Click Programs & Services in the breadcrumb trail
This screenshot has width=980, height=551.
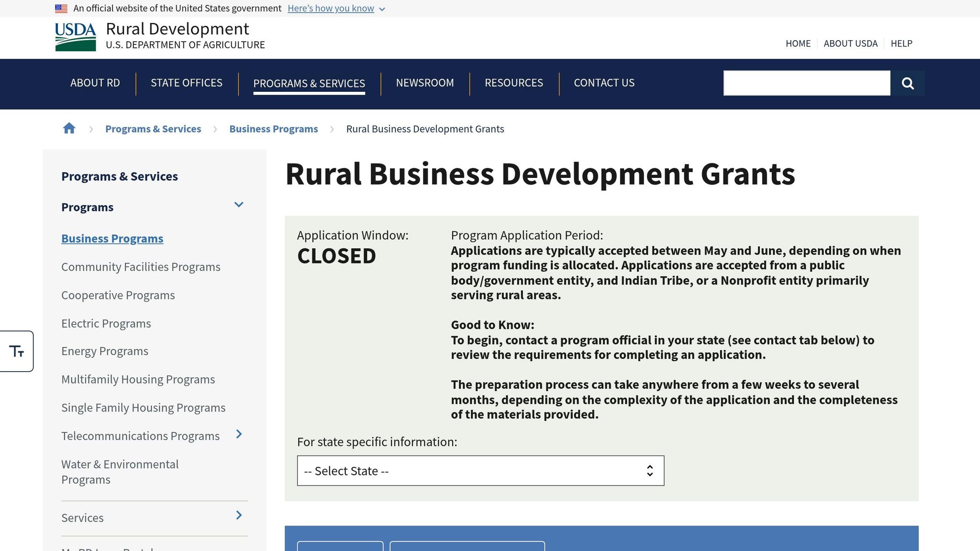pos(153,128)
